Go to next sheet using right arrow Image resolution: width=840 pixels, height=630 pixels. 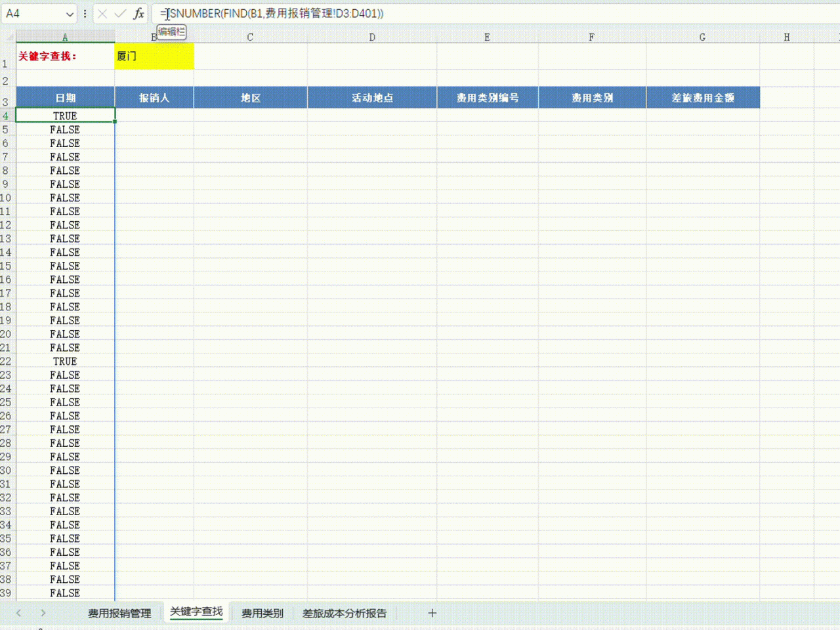[43, 613]
